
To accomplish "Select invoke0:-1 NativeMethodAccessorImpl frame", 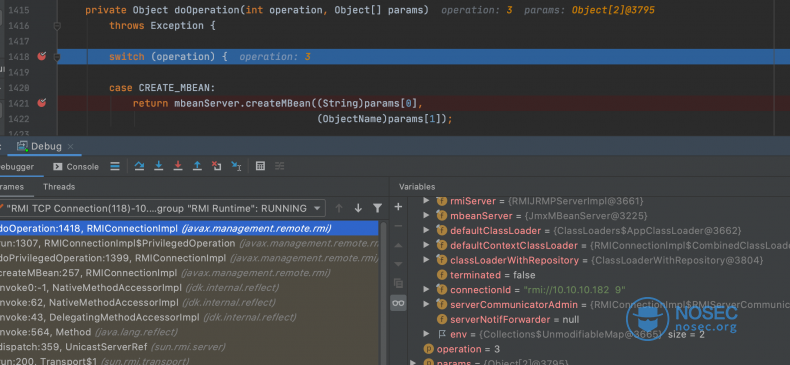I will click(189, 288).
